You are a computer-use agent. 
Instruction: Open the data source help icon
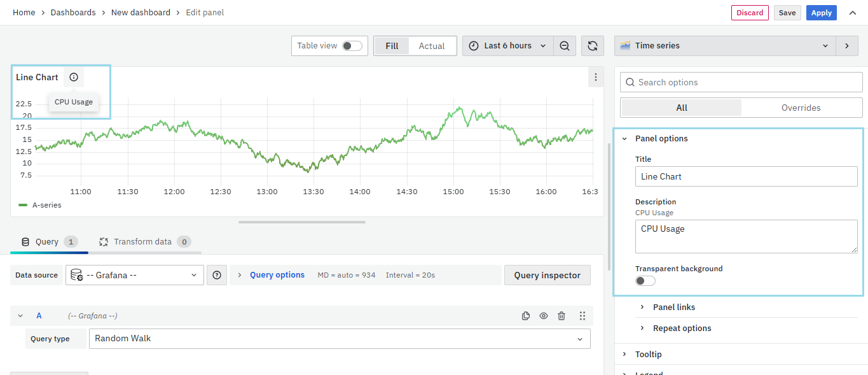(217, 275)
